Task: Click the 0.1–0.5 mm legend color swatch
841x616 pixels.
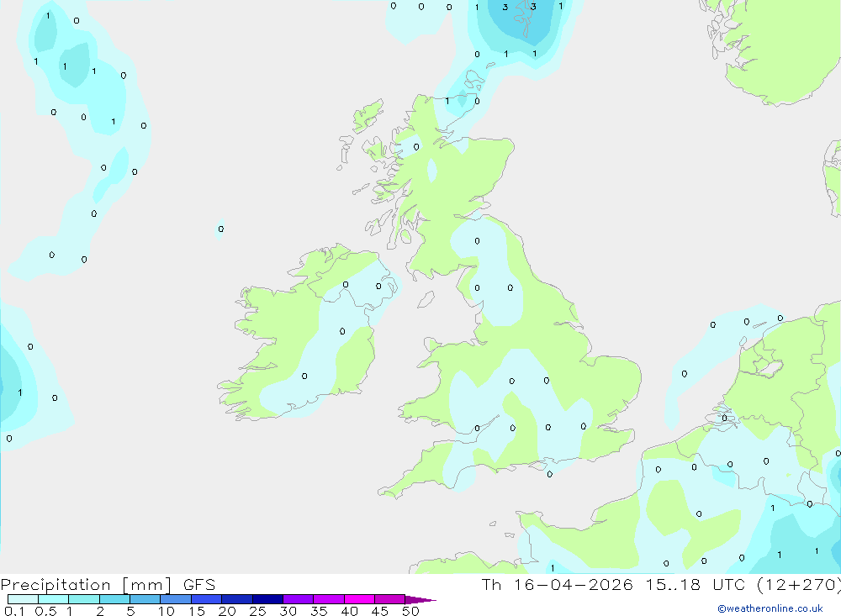Action: tap(23, 599)
